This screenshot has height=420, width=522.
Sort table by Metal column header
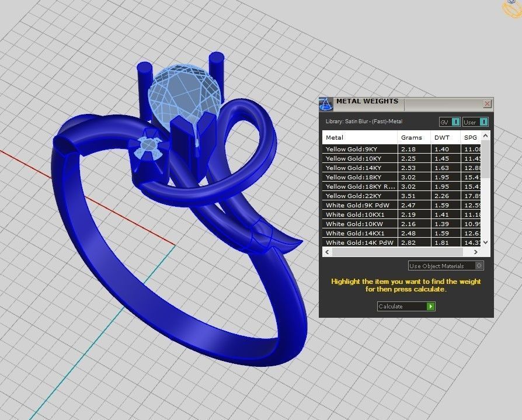(360, 137)
